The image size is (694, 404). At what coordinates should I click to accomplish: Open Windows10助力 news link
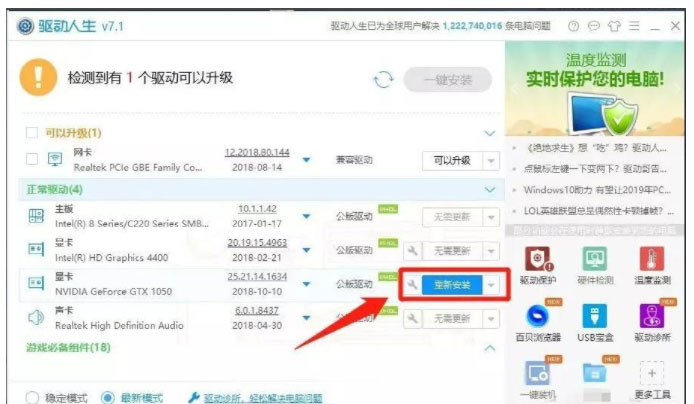[597, 190]
